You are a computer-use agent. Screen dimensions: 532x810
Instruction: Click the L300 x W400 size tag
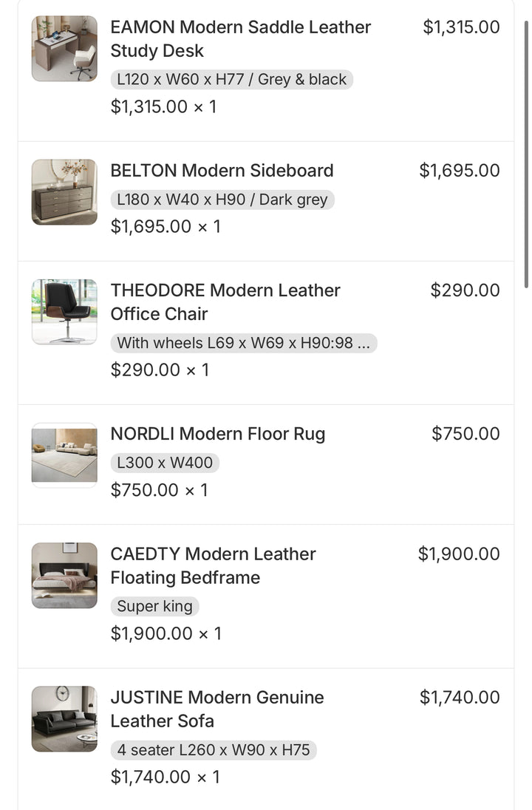pos(165,463)
